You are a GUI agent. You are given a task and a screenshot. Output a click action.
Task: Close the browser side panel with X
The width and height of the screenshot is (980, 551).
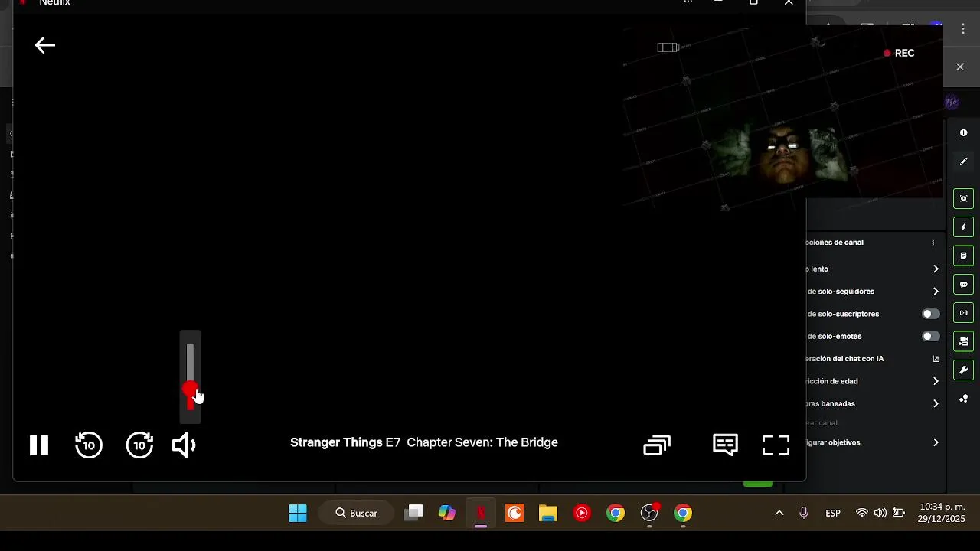point(960,67)
